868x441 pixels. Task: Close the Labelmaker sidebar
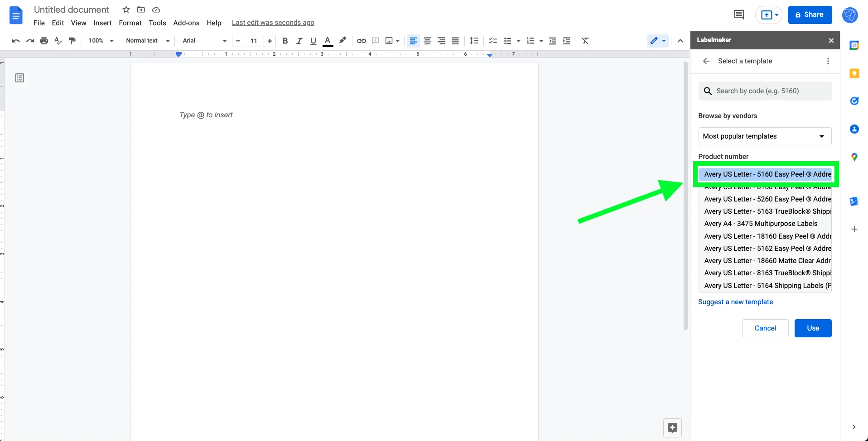(831, 40)
